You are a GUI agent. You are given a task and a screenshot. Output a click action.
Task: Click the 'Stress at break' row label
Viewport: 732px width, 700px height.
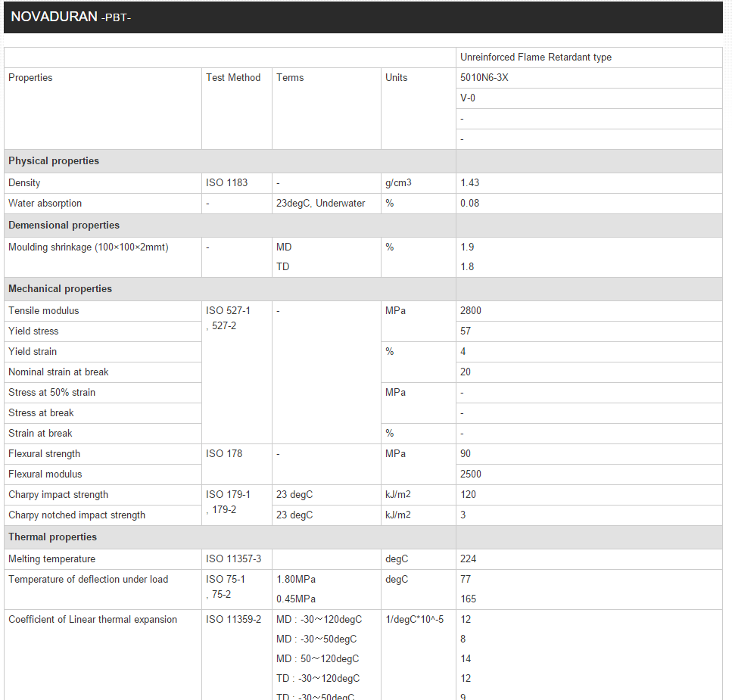[41, 413]
